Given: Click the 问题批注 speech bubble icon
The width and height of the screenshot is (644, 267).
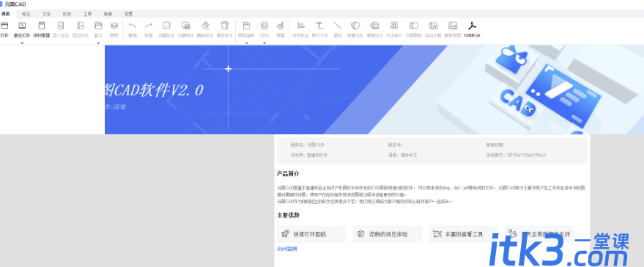Looking at the screenshot, I should pos(166,26).
